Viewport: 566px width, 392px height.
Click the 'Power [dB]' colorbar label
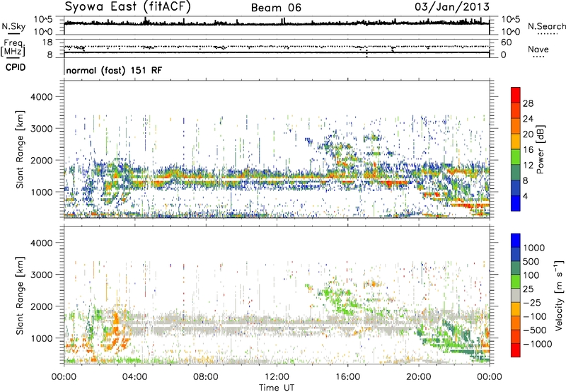click(x=540, y=149)
